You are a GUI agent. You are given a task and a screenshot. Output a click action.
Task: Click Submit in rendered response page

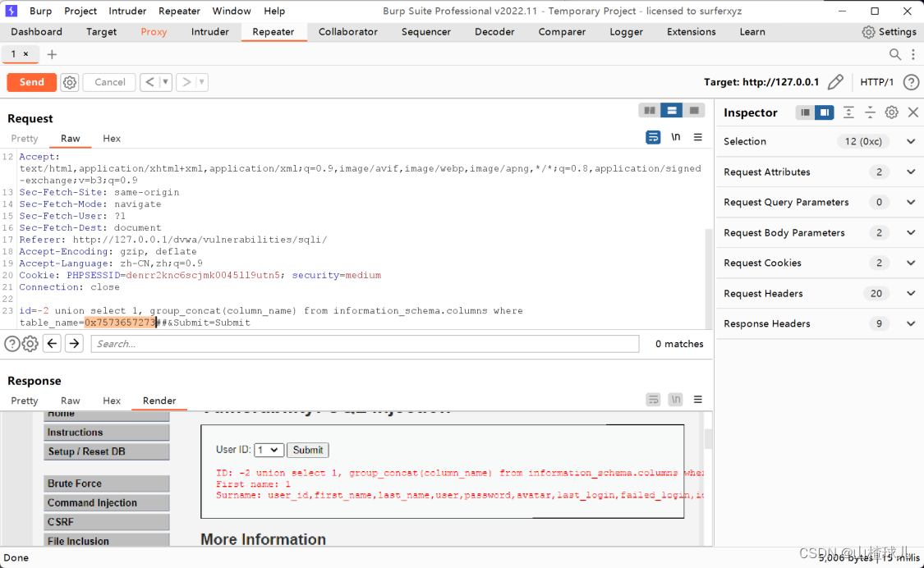pyautogui.click(x=308, y=450)
